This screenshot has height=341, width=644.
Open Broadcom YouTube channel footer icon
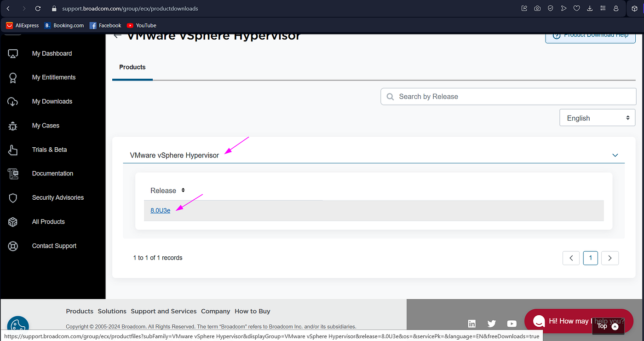coord(512,324)
